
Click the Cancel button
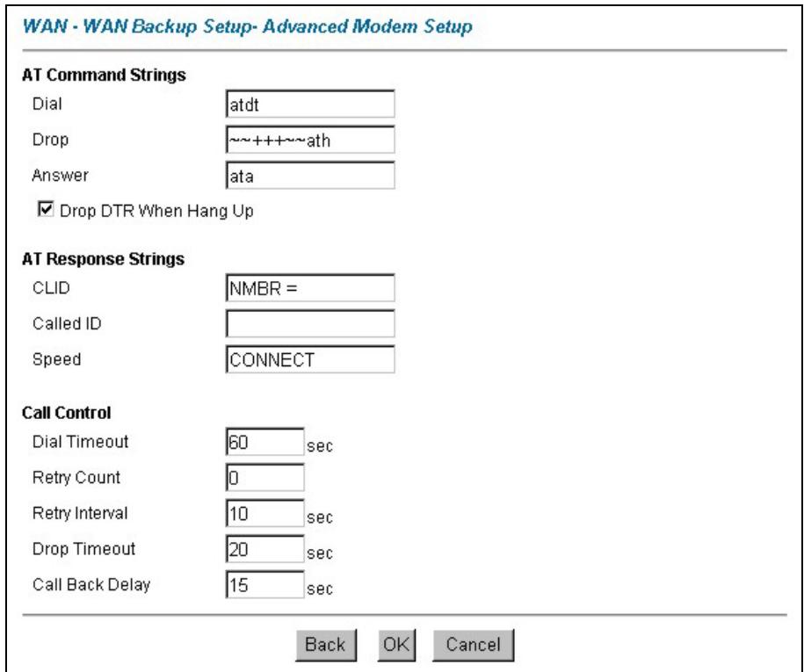(474, 645)
